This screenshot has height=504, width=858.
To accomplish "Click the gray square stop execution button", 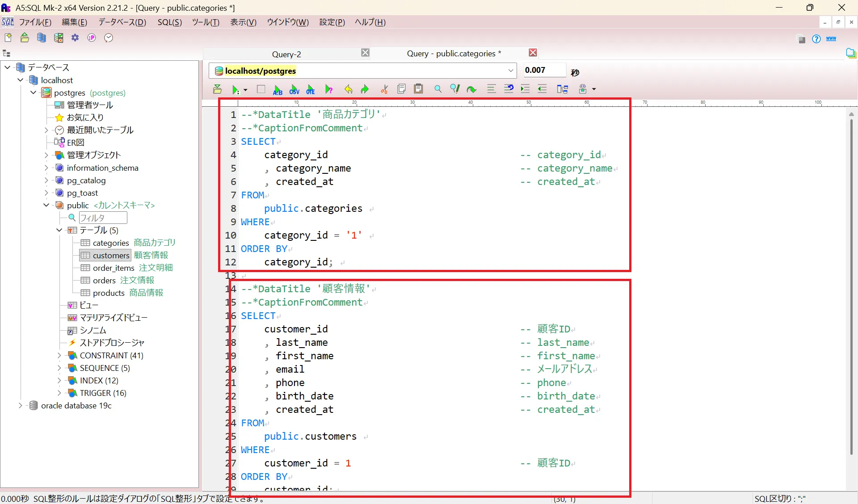I will 261,89.
